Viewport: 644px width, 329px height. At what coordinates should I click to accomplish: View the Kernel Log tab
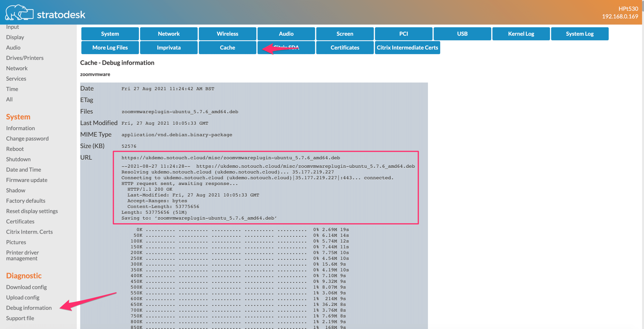tap(521, 34)
